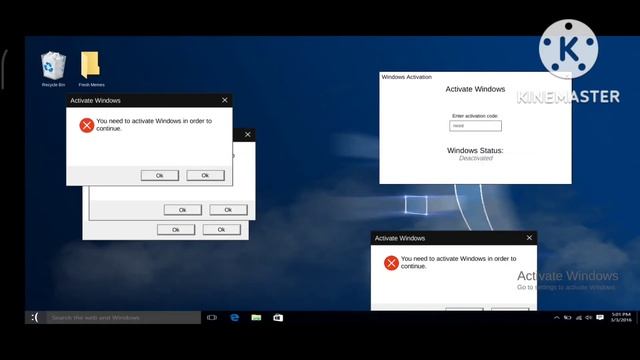Click left Ok in the rearmost stacked dialog
Screen dimensions: 640x360
pyautogui.click(x=176, y=230)
